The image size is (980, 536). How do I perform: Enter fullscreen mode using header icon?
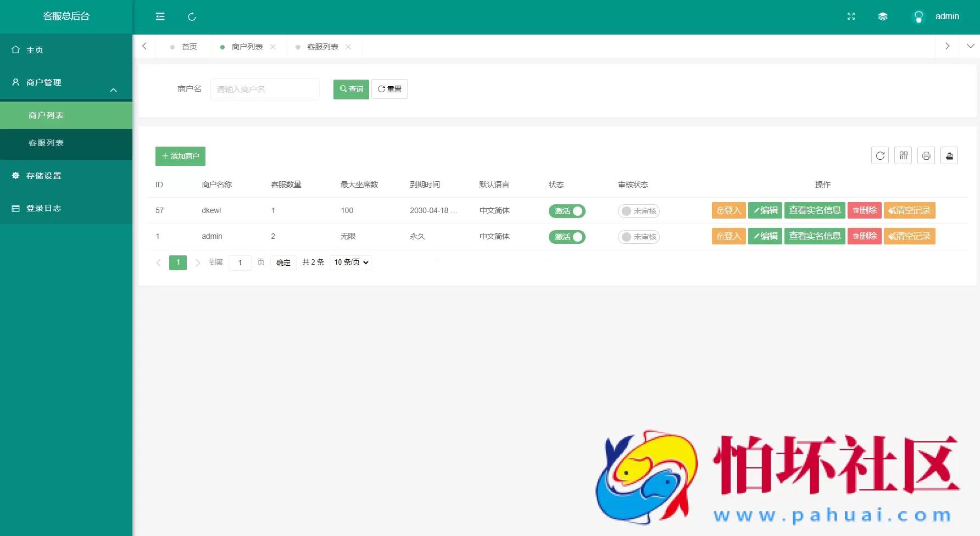(851, 16)
